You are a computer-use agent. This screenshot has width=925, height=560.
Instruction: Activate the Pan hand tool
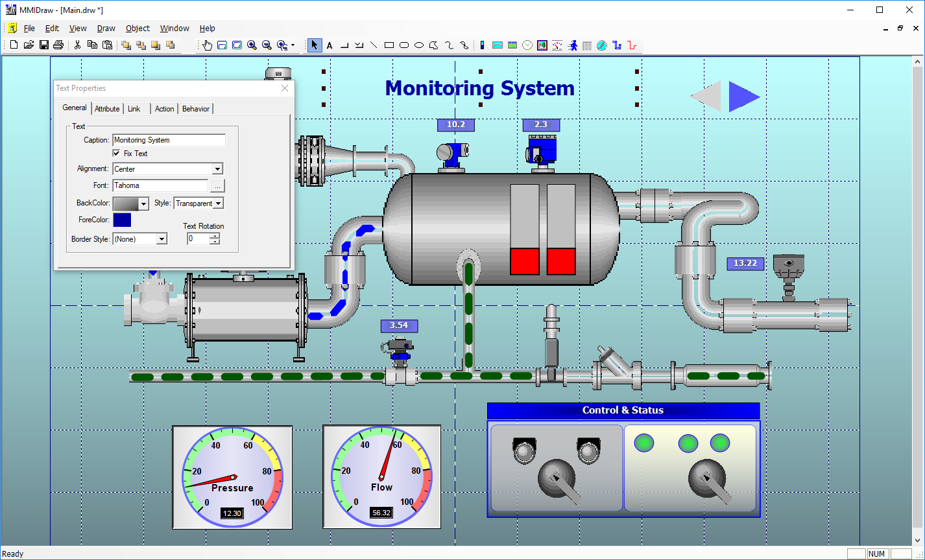coord(208,45)
